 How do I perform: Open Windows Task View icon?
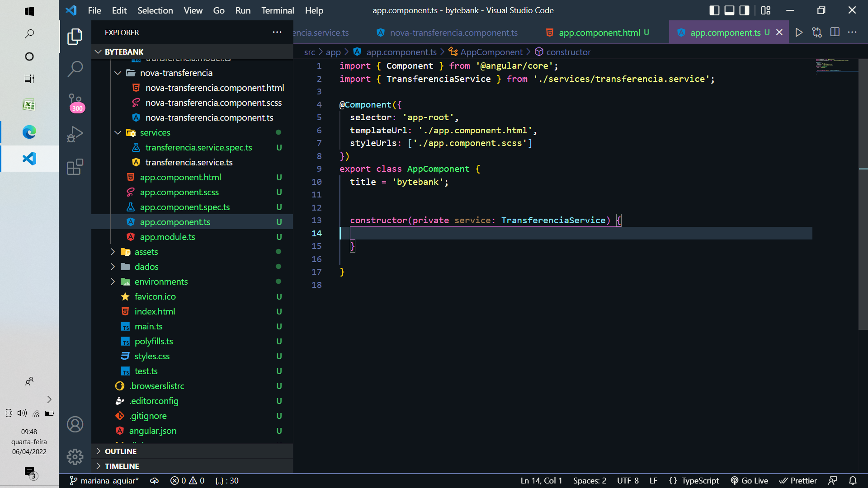[x=29, y=79]
